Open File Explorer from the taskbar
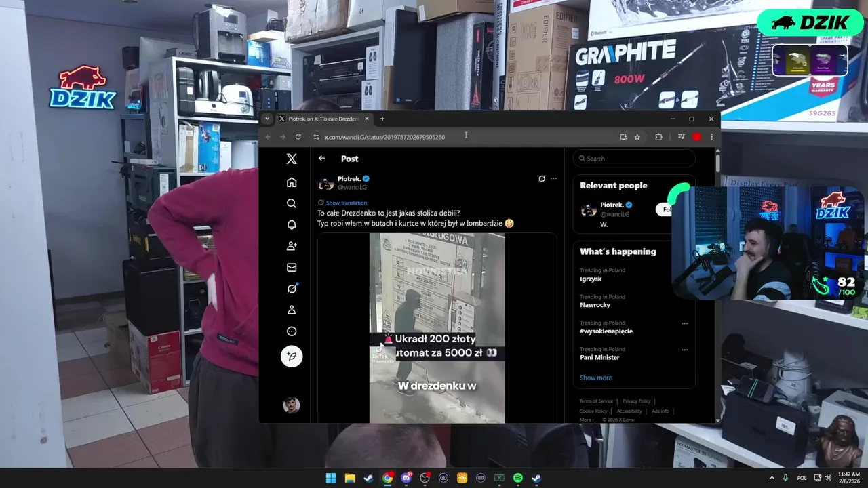This screenshot has height=488, width=868. pos(350,478)
